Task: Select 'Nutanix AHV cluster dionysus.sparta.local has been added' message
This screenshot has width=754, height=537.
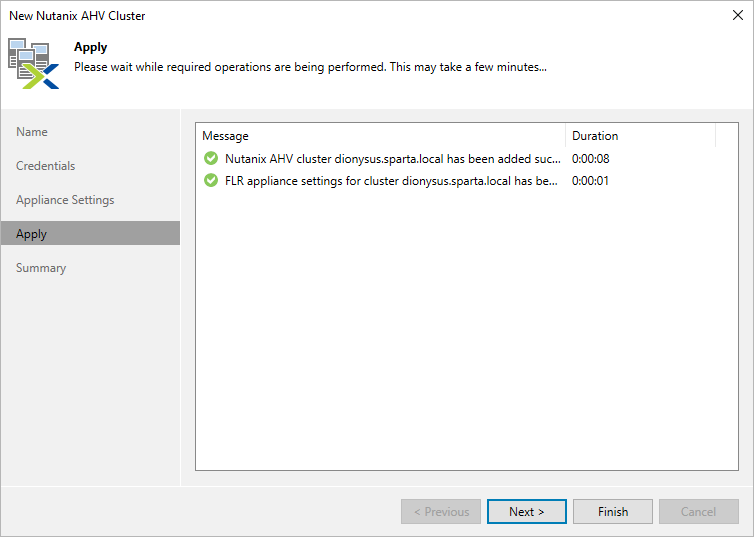Action: tap(392, 159)
